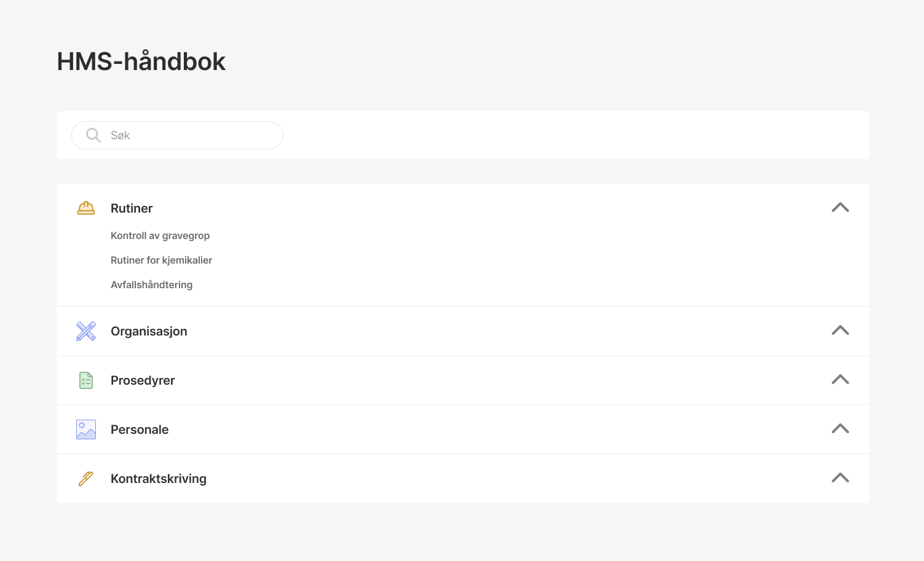
Task: Toggle the Personale section chevron
Action: (x=840, y=429)
